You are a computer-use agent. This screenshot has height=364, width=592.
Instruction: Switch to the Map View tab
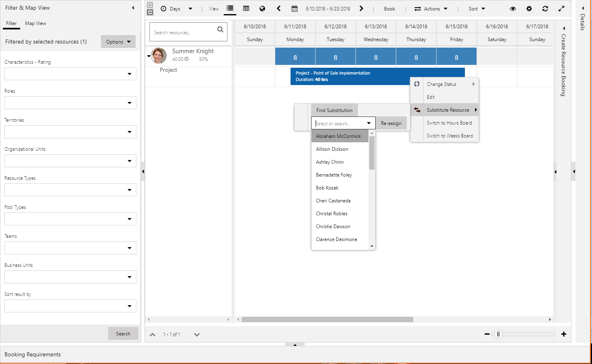point(36,23)
